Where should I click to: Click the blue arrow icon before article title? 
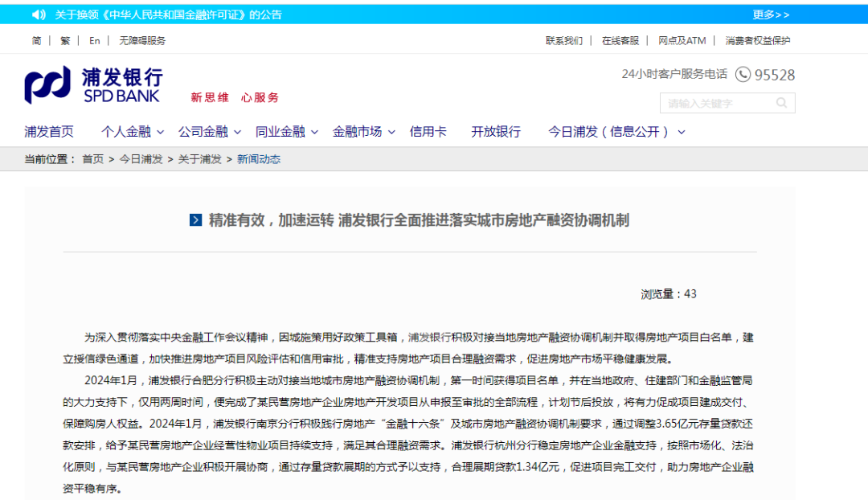click(x=195, y=220)
